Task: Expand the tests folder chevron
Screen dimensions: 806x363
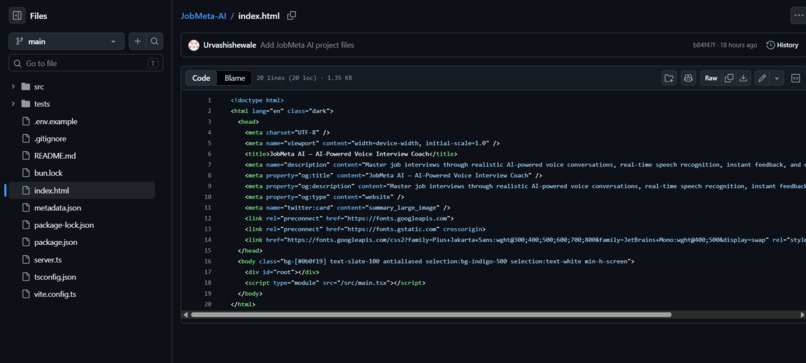Action: (13, 104)
